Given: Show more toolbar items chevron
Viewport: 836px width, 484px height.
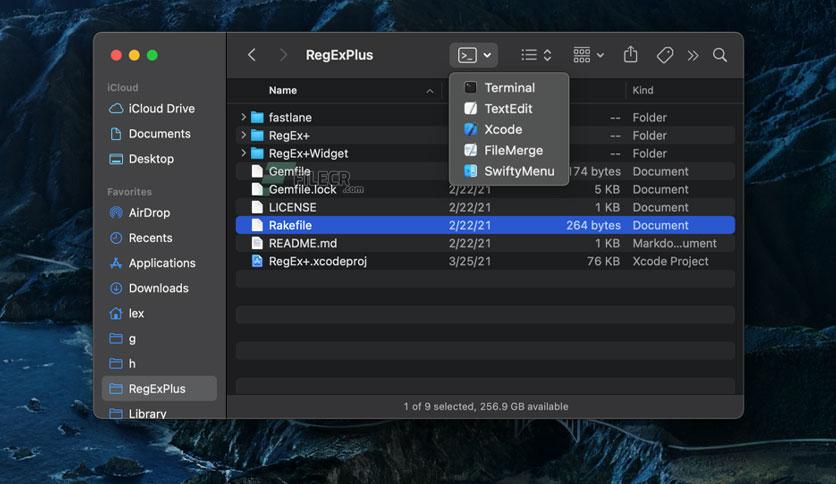Looking at the screenshot, I should 693,55.
